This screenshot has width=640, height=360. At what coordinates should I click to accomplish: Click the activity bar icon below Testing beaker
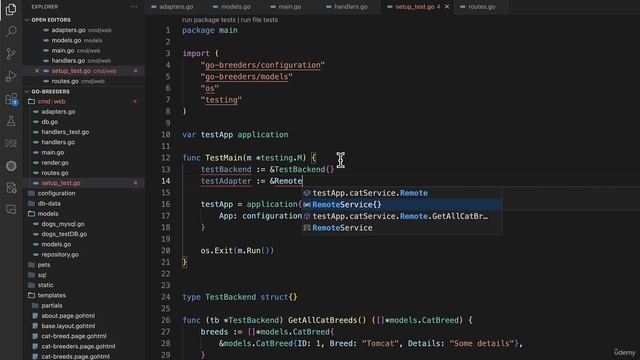pyautogui.click(x=11, y=143)
